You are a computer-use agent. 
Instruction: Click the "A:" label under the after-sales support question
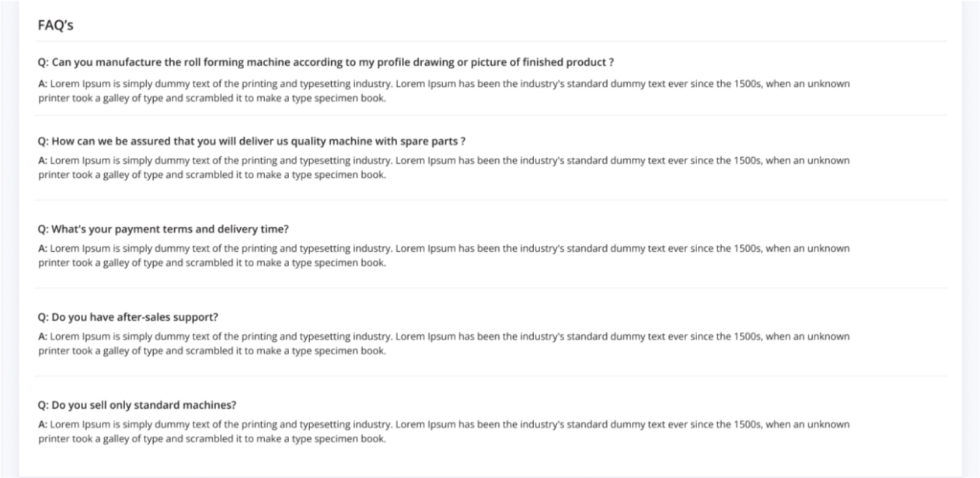point(43,337)
